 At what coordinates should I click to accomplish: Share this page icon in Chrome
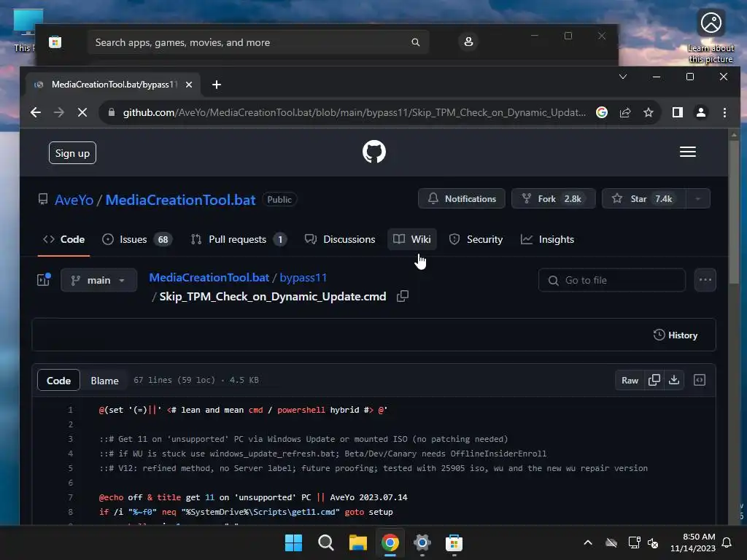625,112
